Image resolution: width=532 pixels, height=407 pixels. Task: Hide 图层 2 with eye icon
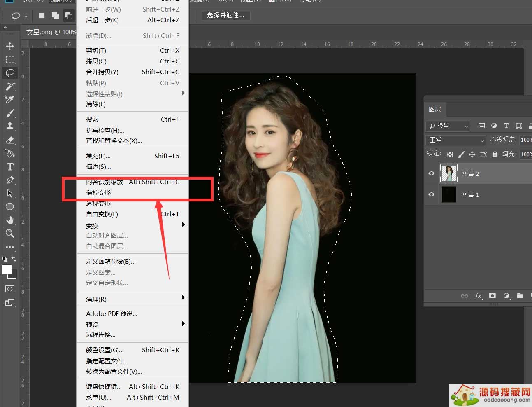[431, 173]
